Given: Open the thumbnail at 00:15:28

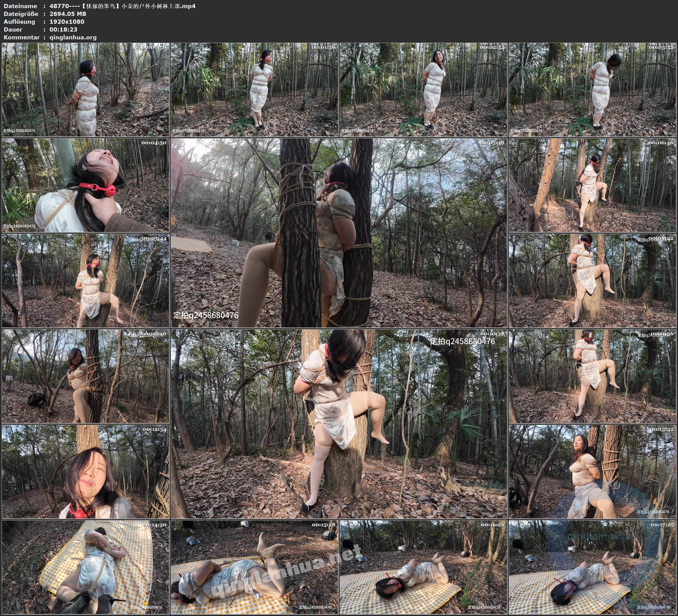Looking at the screenshot, I should point(254,567).
